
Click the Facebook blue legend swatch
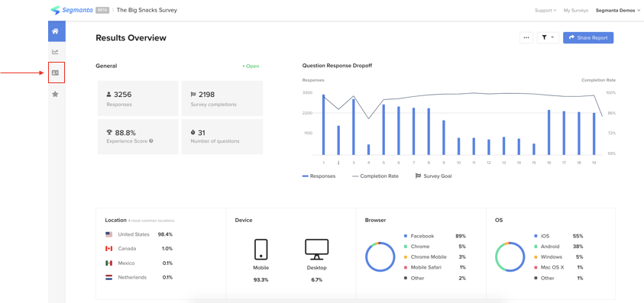[x=406, y=236]
